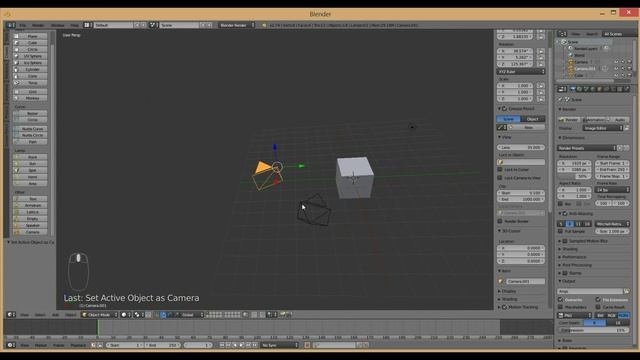Adjust the resolution percentage 50% slider
This screenshot has height=360, width=640.
pos(574,176)
